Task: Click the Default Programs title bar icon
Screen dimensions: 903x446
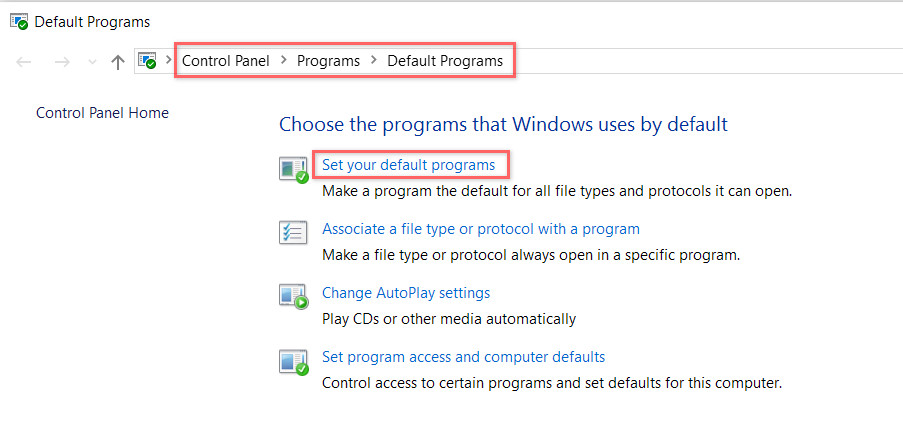Action: pos(19,22)
